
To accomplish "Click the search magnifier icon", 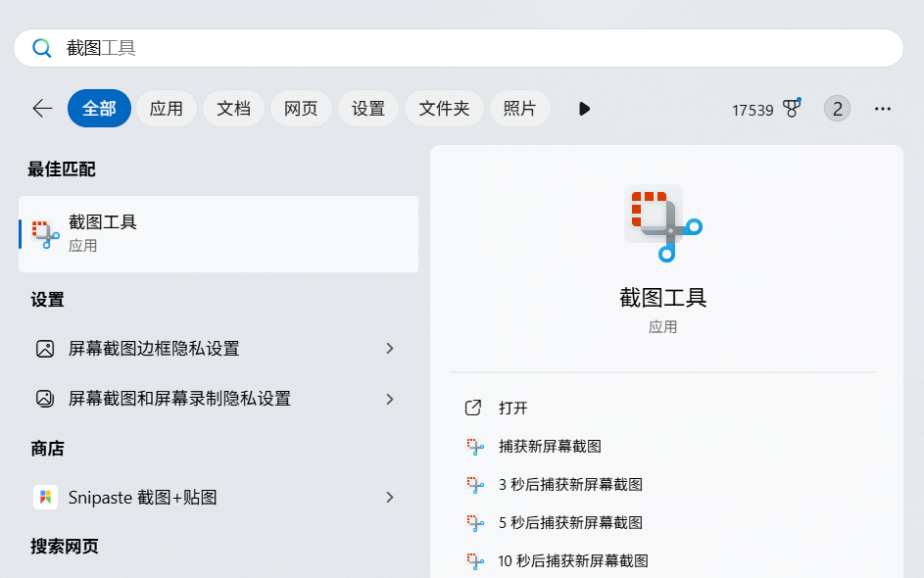I will point(41,48).
